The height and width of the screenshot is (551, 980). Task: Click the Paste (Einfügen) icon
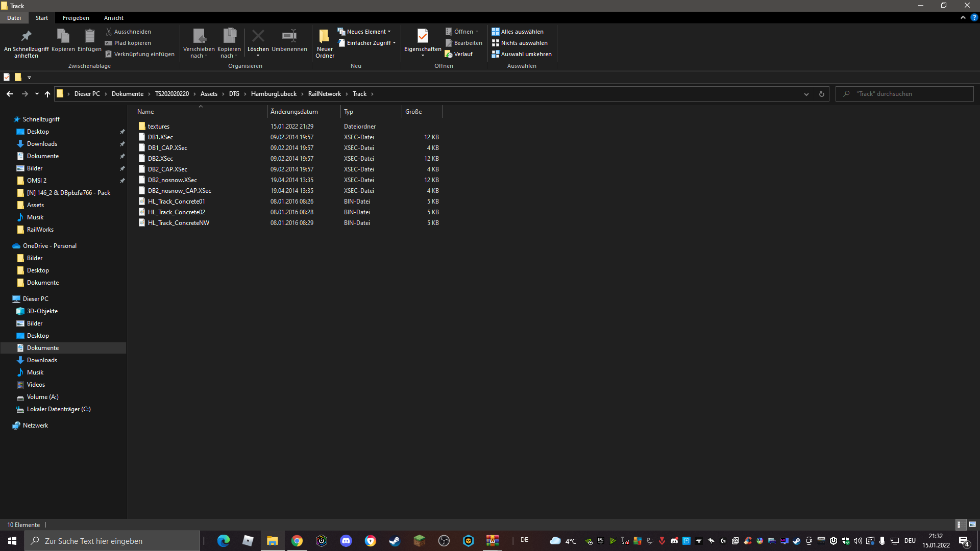tap(89, 37)
